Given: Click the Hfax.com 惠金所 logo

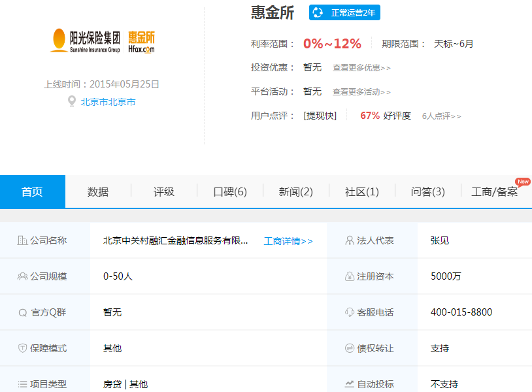Looking at the screenshot, I should [141, 42].
